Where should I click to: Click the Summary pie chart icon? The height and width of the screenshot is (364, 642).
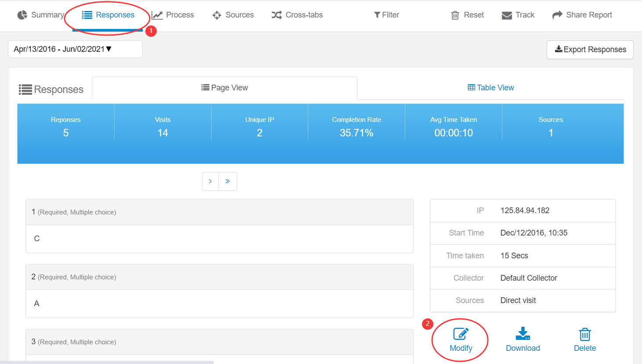pyautogui.click(x=22, y=15)
